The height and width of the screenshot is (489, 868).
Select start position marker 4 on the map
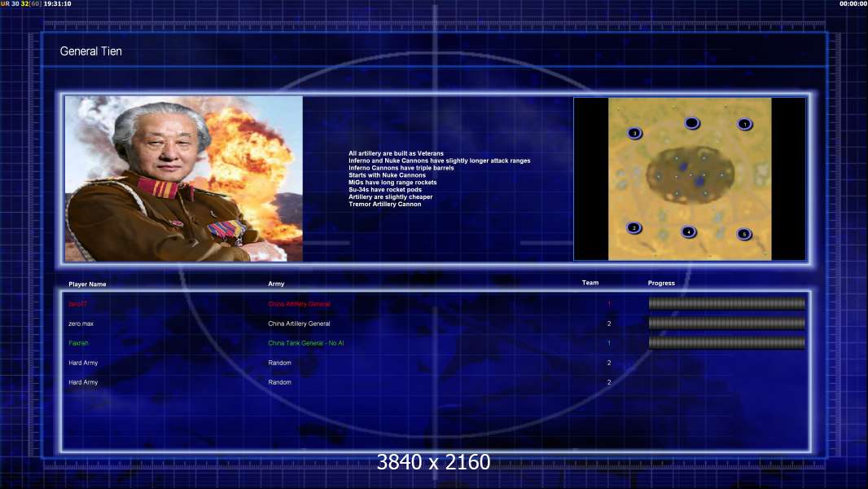click(x=688, y=231)
